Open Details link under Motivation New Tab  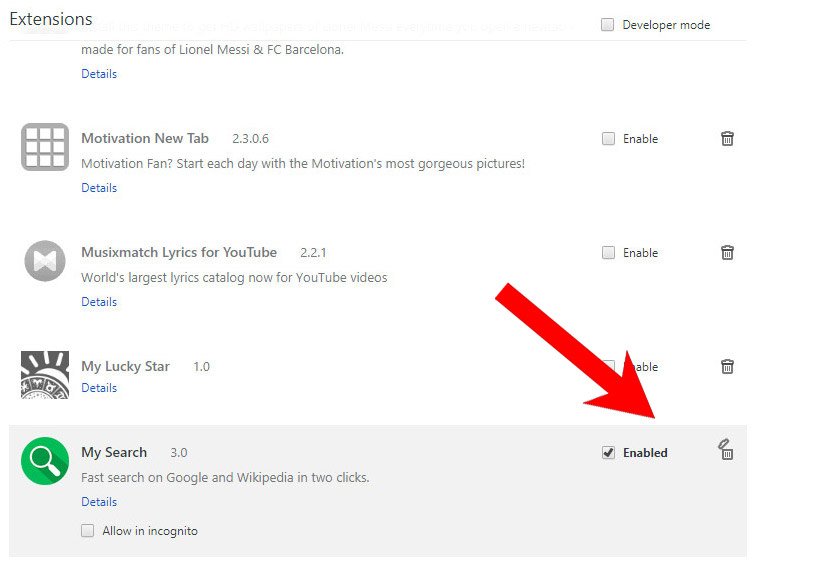pyautogui.click(x=99, y=188)
